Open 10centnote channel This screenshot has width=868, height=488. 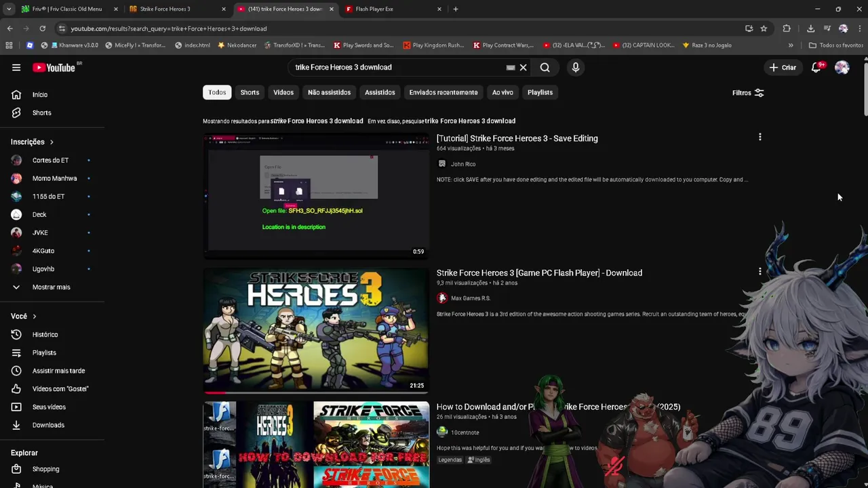click(465, 432)
